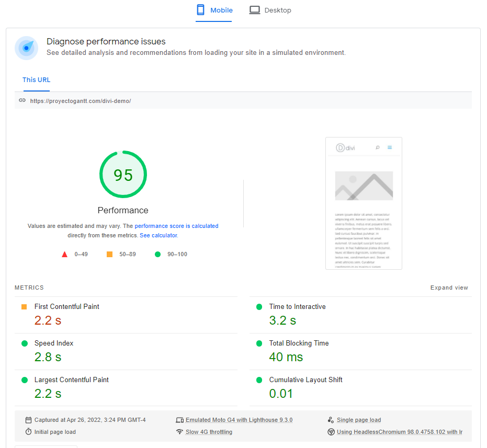Click the red triangle in the score legend
The image size is (487, 448).
64,254
